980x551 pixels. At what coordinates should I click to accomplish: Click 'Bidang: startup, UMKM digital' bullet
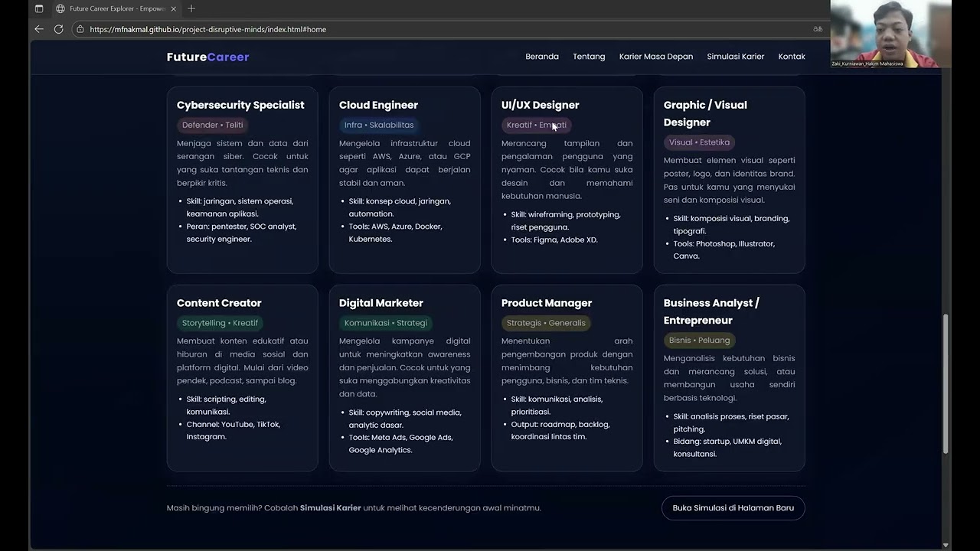pos(727,448)
